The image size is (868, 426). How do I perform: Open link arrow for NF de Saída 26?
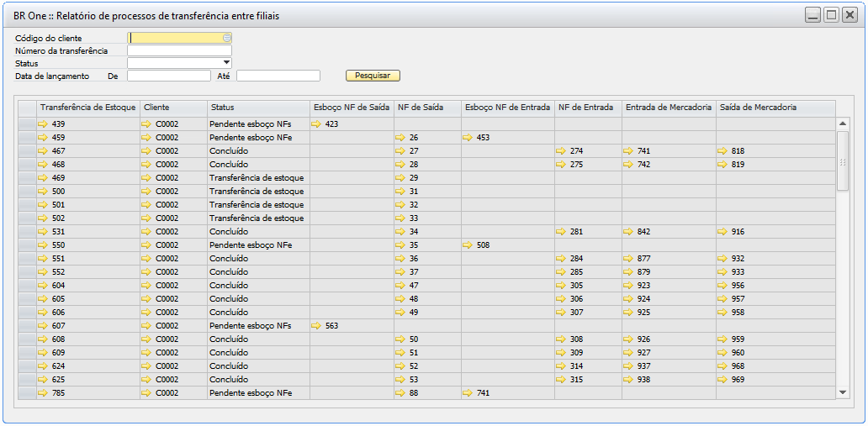pos(400,138)
